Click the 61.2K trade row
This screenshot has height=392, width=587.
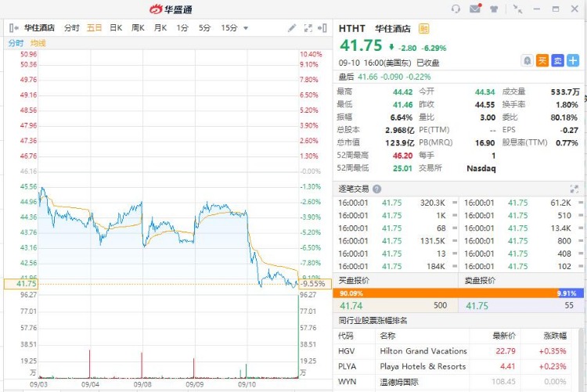(523, 203)
